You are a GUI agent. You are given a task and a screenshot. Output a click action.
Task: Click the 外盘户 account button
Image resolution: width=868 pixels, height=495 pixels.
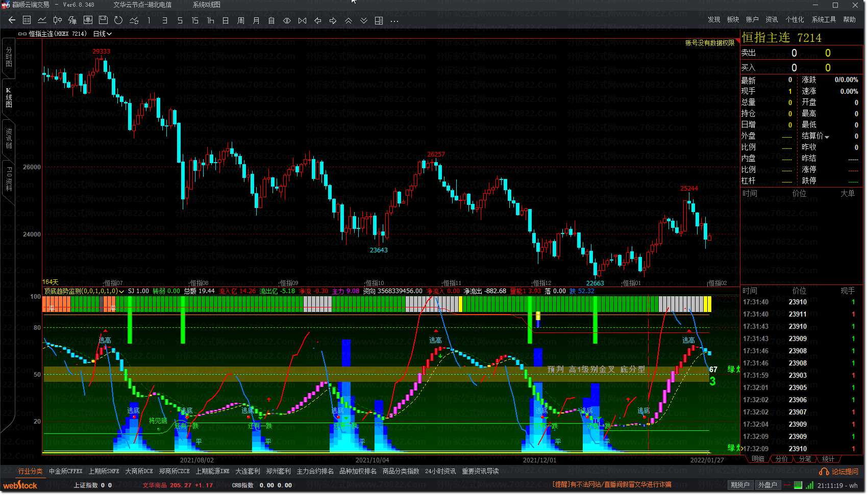(x=767, y=485)
